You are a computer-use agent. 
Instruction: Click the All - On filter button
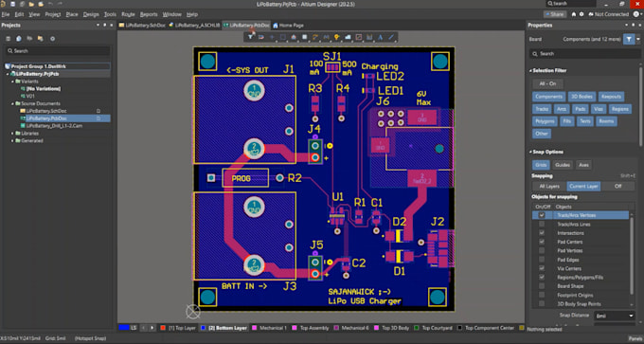click(x=548, y=83)
